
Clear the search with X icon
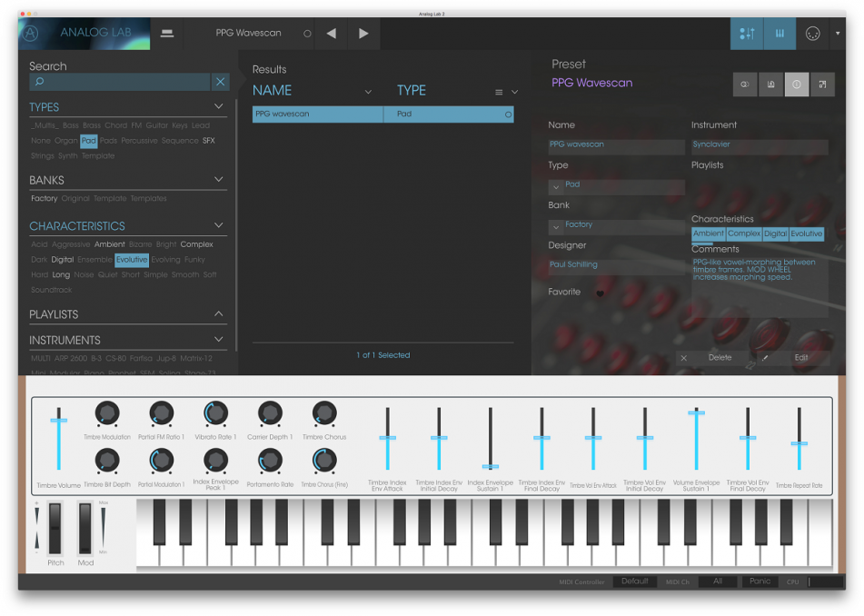pos(221,82)
